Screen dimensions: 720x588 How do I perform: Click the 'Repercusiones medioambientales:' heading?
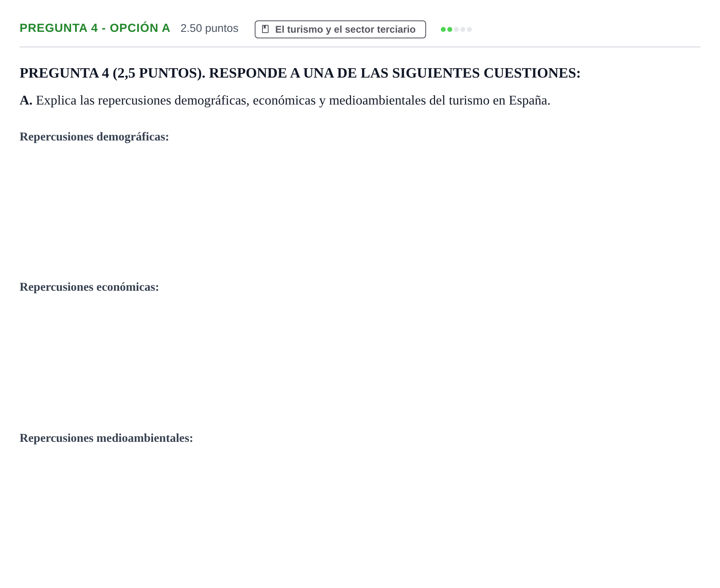[x=106, y=438]
